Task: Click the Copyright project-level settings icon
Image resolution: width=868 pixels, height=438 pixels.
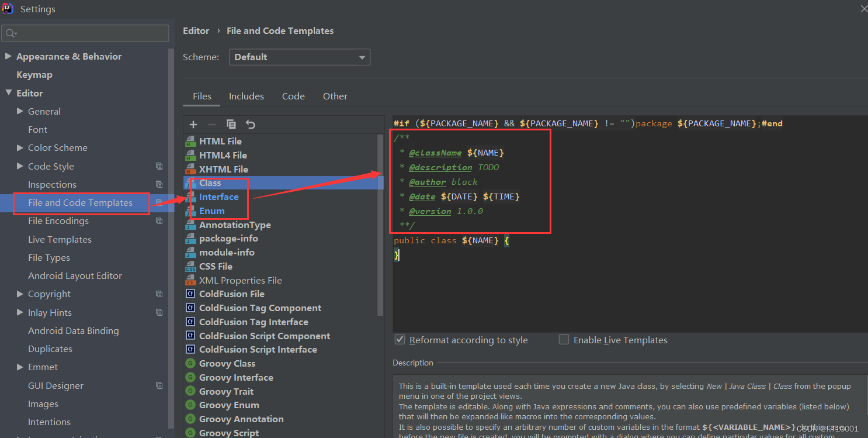Action: point(159,294)
